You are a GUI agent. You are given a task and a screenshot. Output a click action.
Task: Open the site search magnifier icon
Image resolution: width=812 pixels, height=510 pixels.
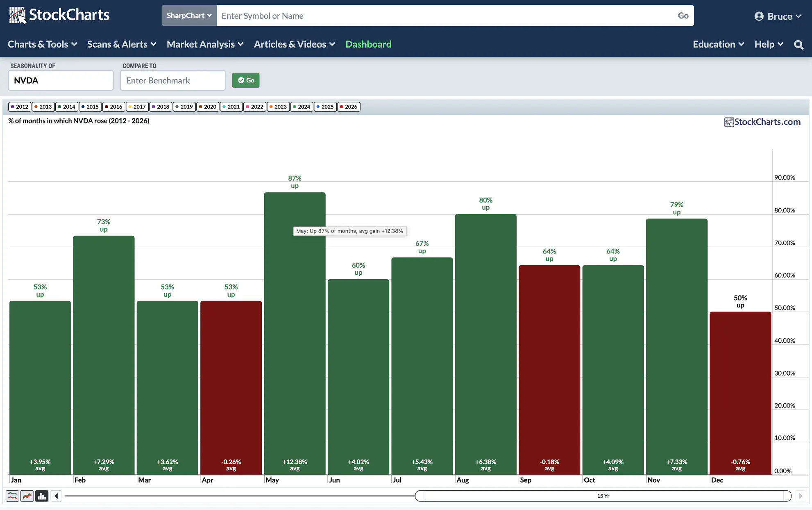[x=798, y=45]
